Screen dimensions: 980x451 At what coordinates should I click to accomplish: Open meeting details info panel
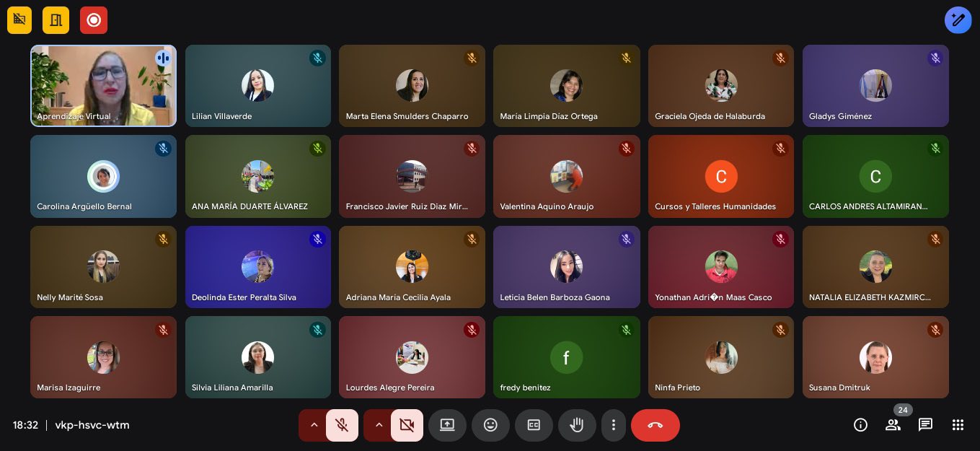[x=860, y=425]
